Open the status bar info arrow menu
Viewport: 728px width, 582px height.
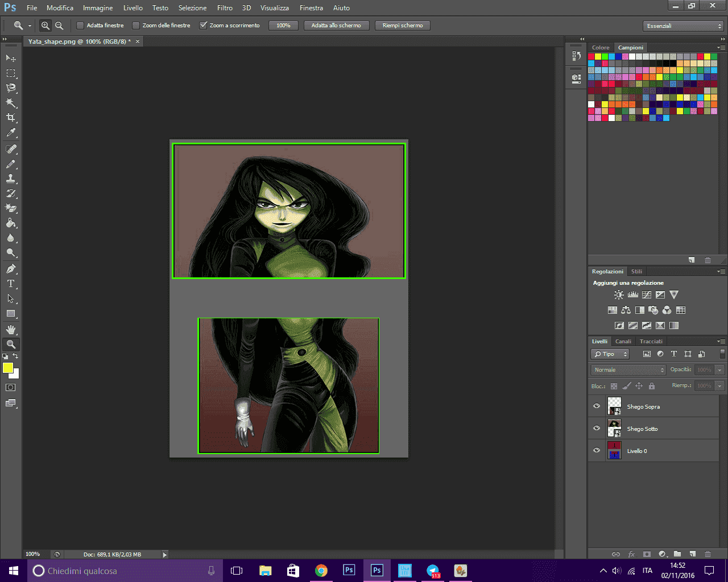pos(165,555)
